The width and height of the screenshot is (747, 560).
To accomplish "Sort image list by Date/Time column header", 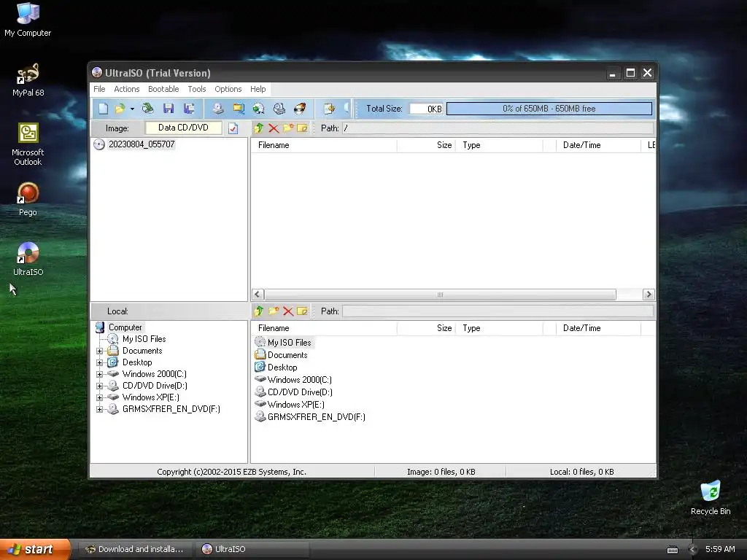I will (x=598, y=145).
